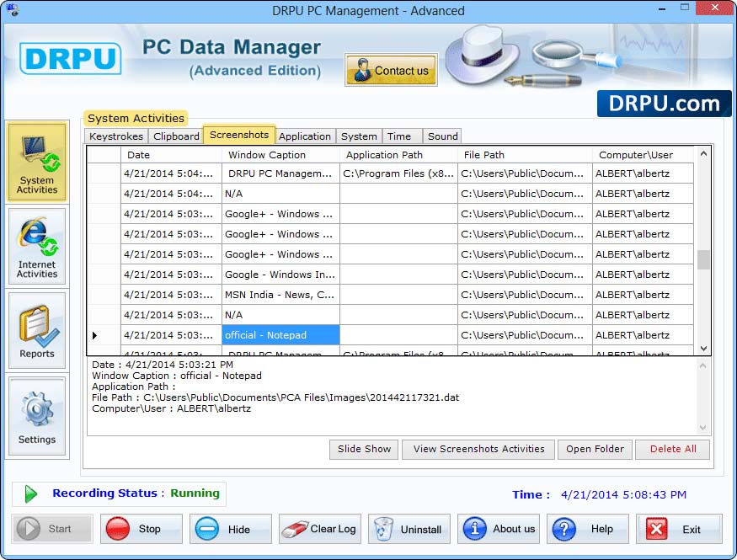The image size is (737, 560).
Task: Click the Start button
Action: coord(52,529)
